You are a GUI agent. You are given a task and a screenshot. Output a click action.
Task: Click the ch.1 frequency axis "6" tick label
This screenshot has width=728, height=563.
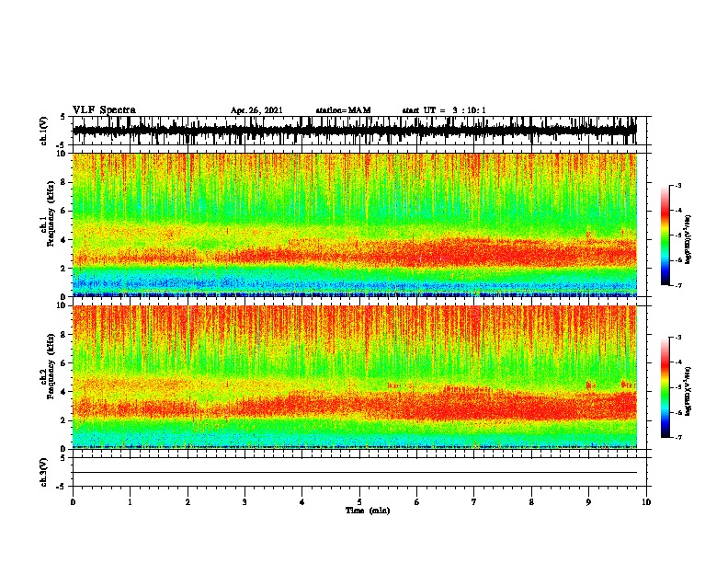tap(64, 211)
